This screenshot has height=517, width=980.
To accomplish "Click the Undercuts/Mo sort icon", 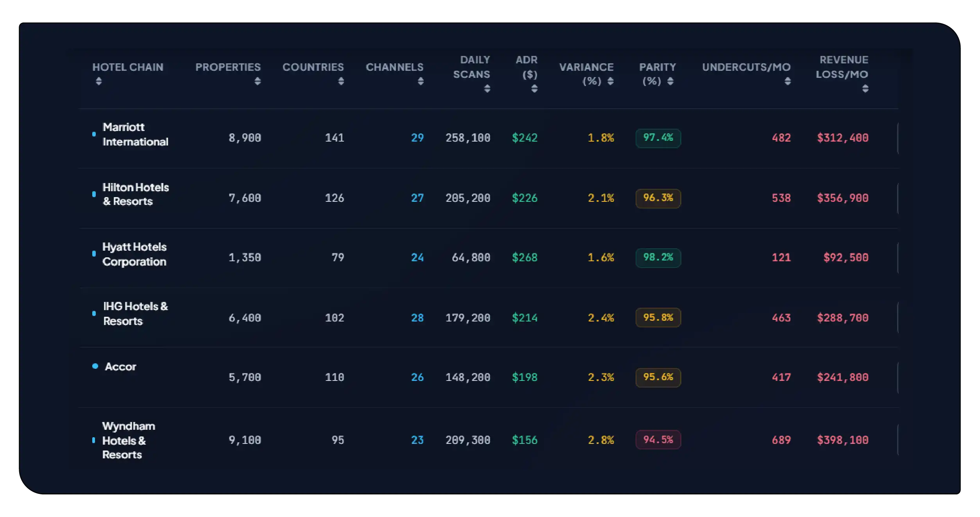I will pyautogui.click(x=788, y=81).
